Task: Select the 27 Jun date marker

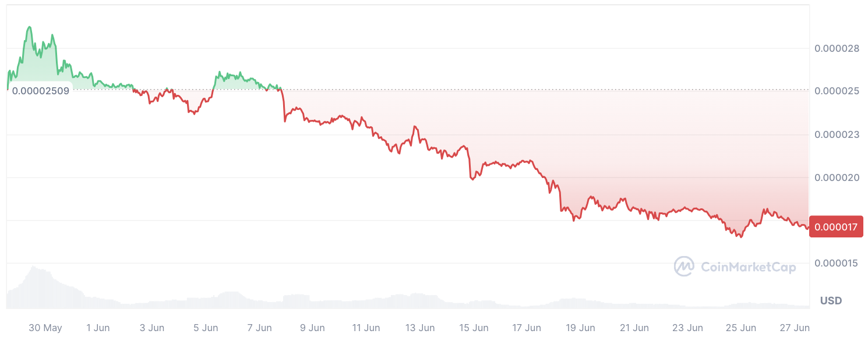Action: [x=795, y=328]
